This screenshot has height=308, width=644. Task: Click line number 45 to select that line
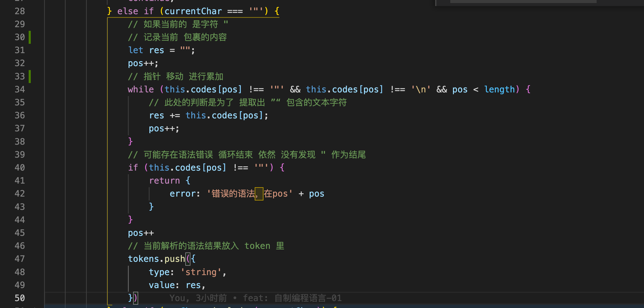click(19, 233)
